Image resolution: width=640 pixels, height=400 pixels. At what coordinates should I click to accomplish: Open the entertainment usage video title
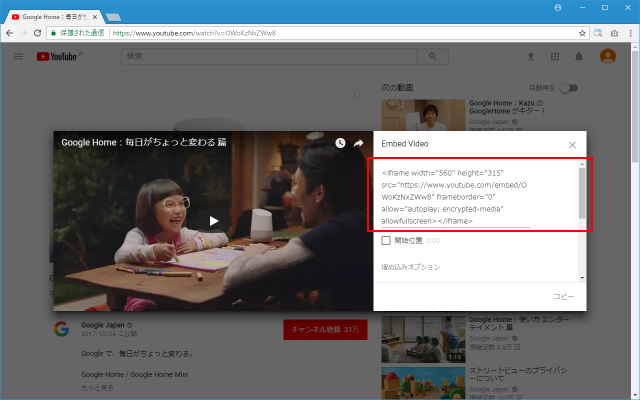coord(519,323)
